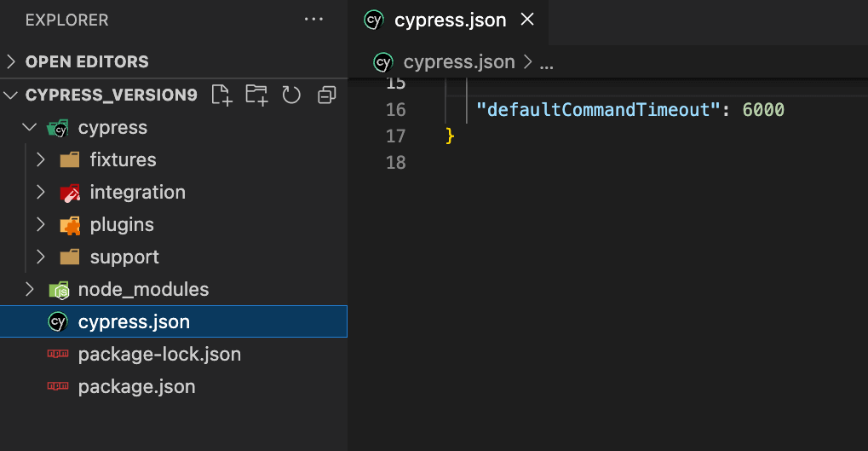
Task: Expand the fixtures folder chevron
Action: click(40, 159)
